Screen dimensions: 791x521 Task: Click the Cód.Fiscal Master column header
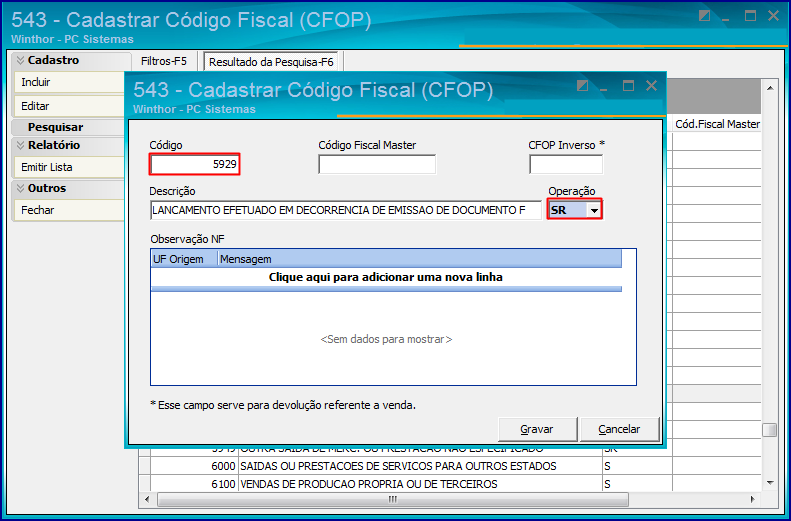point(717,124)
